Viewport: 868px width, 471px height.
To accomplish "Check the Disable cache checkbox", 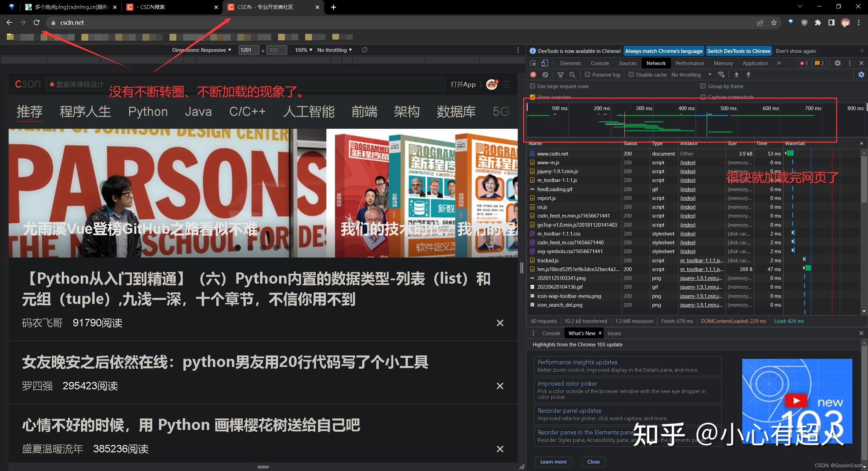I will click(x=631, y=75).
